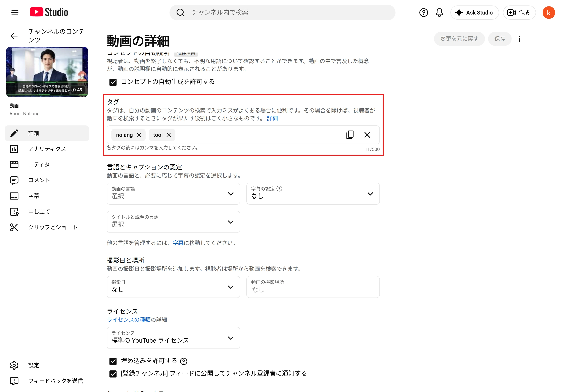Open アナリティクス in the sidebar
Image resolution: width=565 pixels, height=392 pixels.
[x=47, y=149]
